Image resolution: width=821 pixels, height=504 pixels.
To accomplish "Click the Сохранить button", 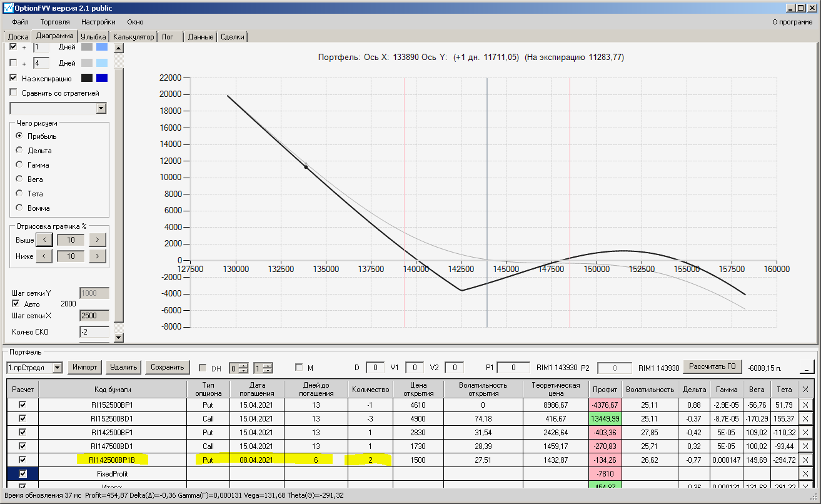I will (167, 367).
